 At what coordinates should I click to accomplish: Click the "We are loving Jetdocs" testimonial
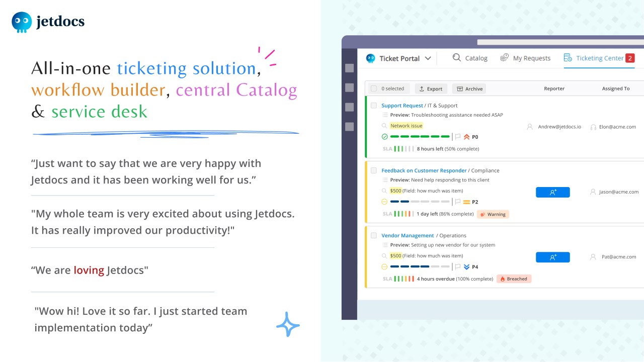[x=90, y=270]
